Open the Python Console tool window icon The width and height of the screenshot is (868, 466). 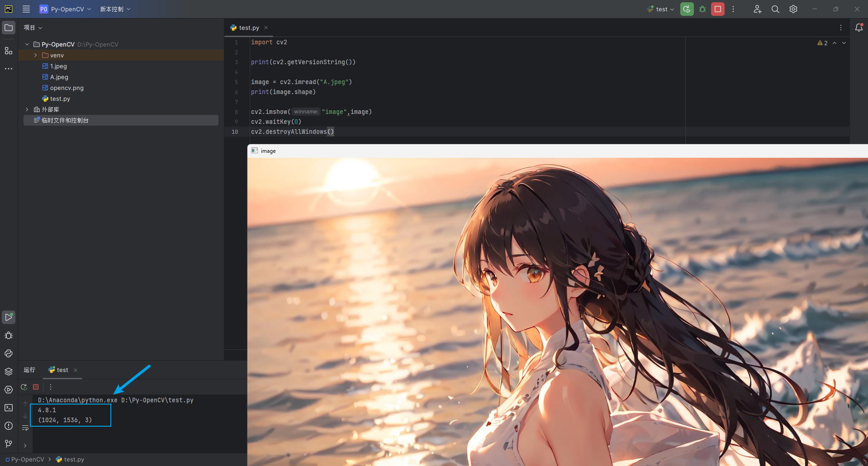[x=9, y=353]
